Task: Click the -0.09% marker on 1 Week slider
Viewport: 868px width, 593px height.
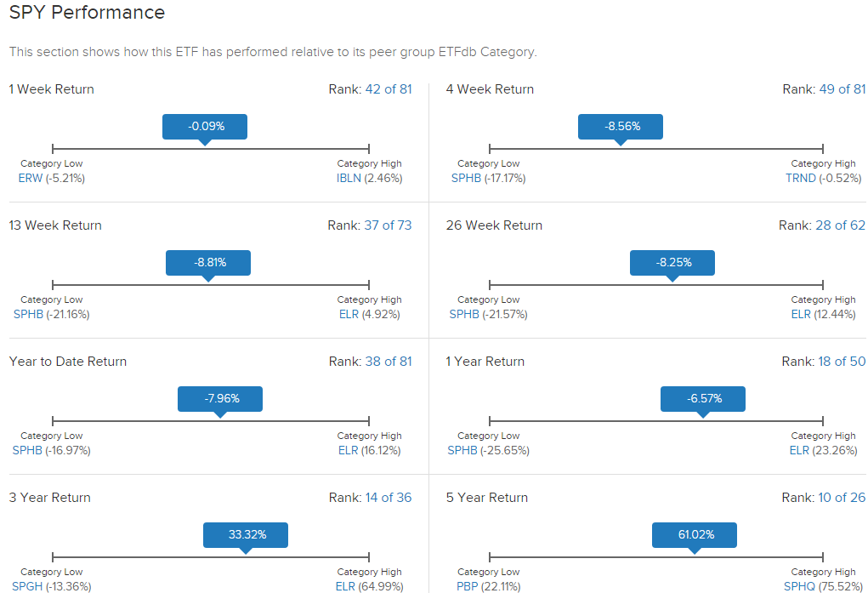Action: click(205, 127)
